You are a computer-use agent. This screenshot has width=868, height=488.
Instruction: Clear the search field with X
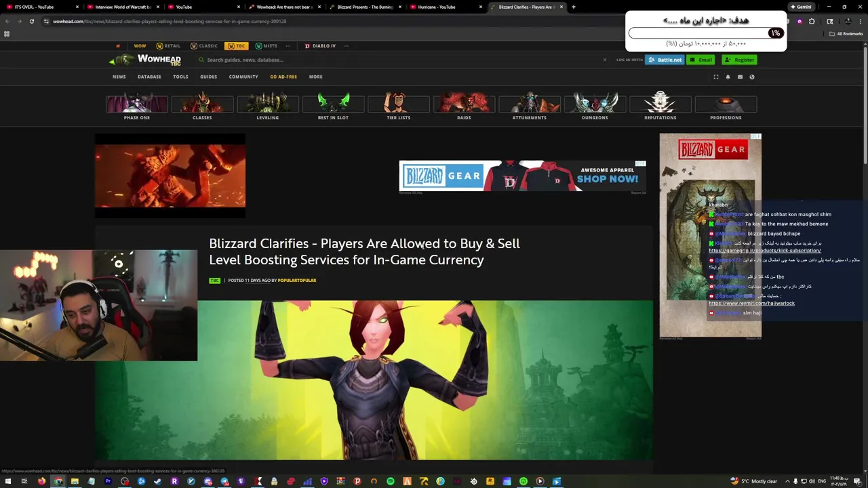[x=605, y=60]
